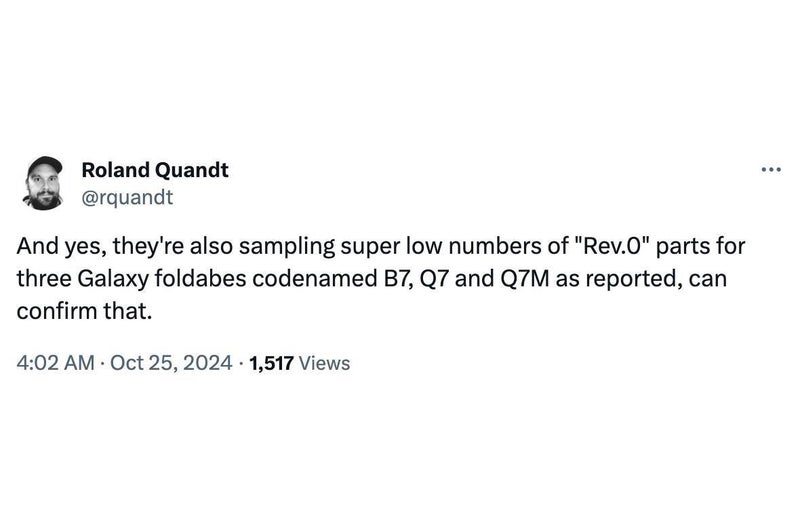The image size is (800, 532).
Task: Click "confirm that." on the last tweet line
Action: [84, 310]
